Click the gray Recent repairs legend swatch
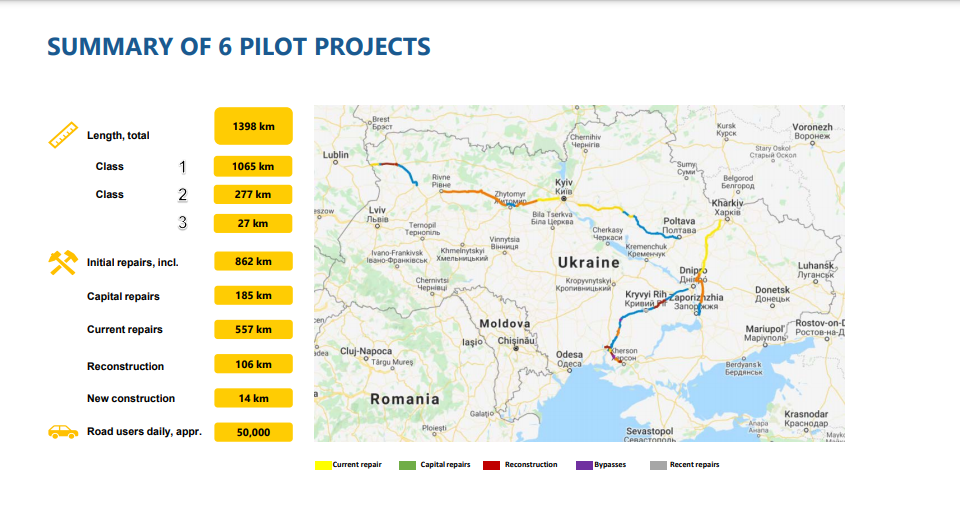 658,465
